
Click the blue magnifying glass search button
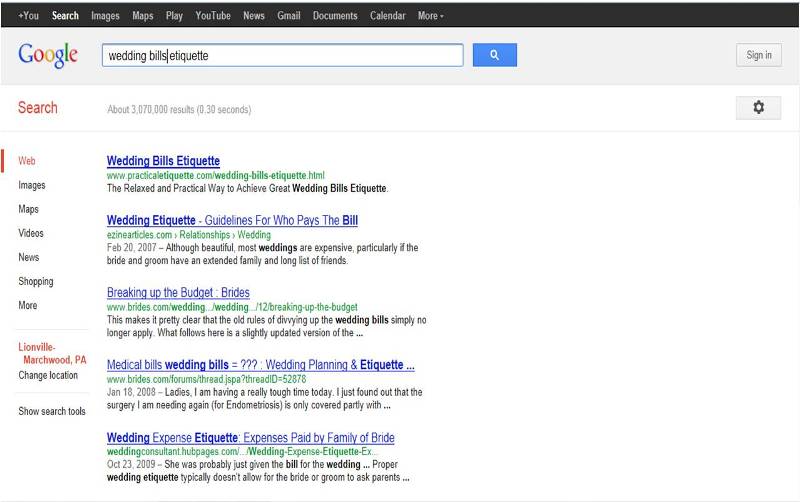(494, 56)
